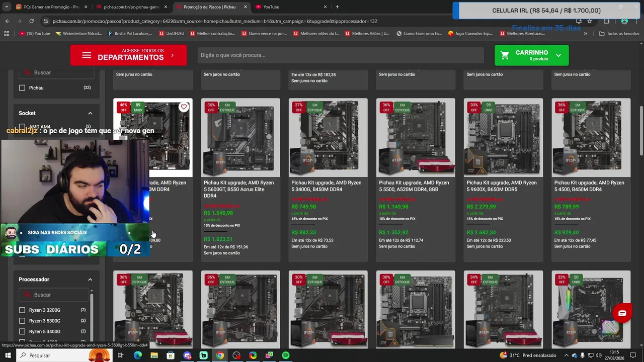This screenshot has height=362, width=644.
Task: Collapse the Processador filter section
Action: 90,280
